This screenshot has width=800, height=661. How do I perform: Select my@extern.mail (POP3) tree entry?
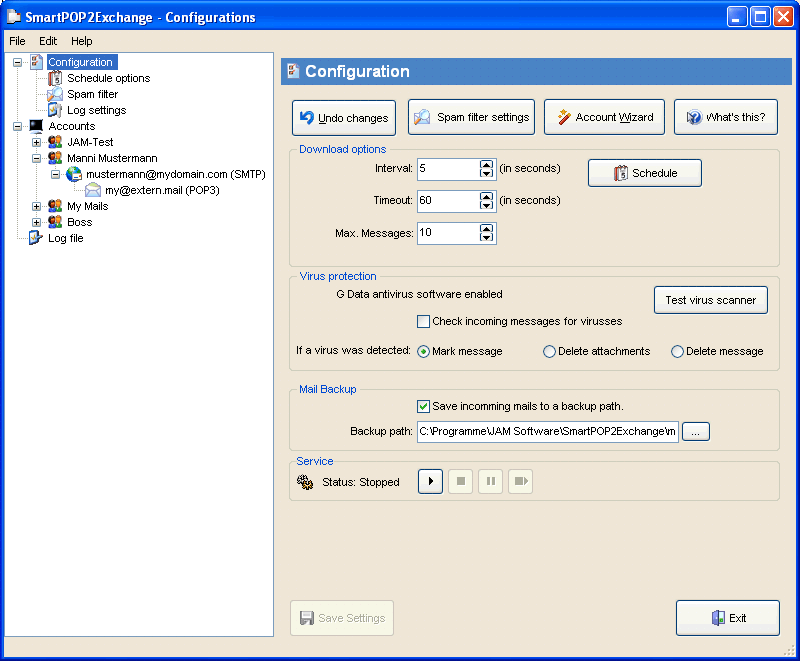tap(162, 190)
